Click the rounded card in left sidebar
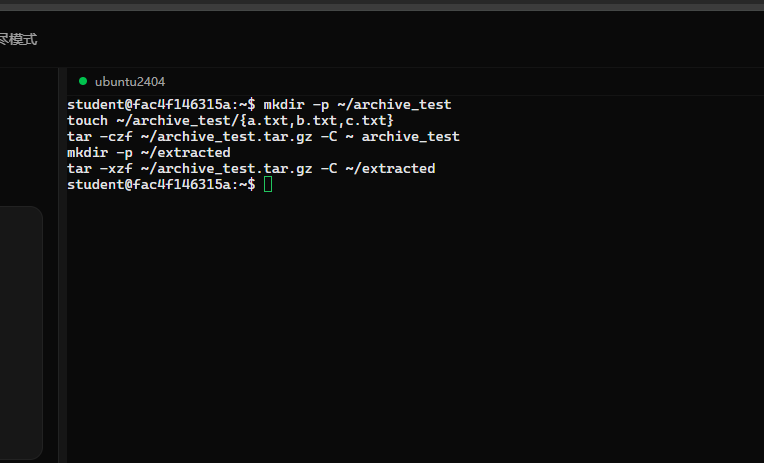 click(20, 332)
